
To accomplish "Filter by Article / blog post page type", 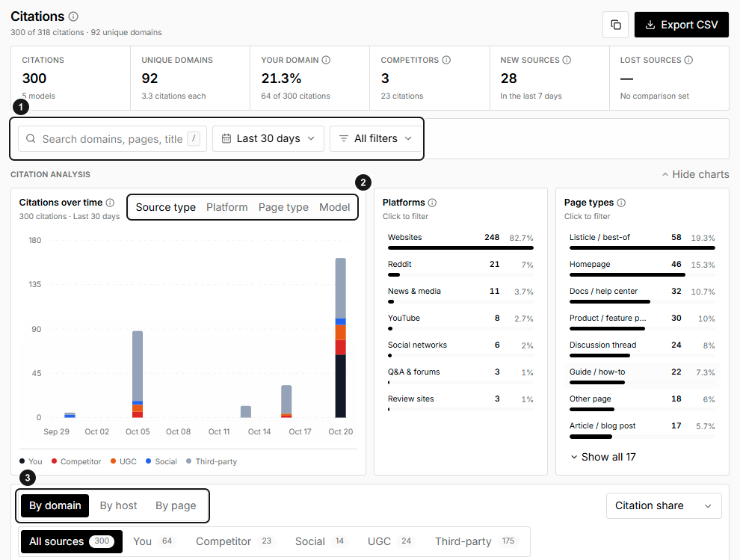I will tap(642, 429).
